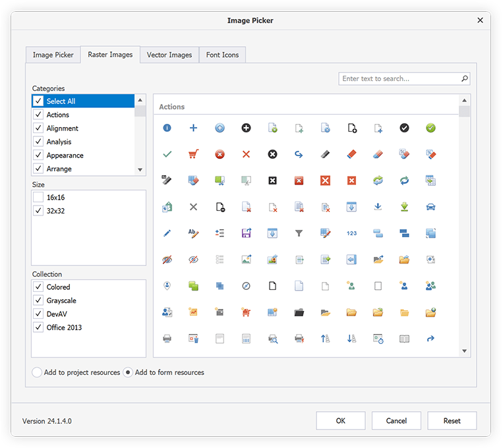
Task: Switch to the Vector Images tab
Action: [169, 55]
